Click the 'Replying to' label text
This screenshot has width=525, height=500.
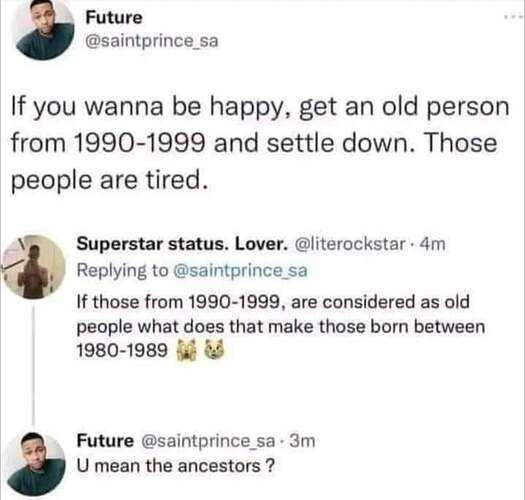click(x=123, y=271)
